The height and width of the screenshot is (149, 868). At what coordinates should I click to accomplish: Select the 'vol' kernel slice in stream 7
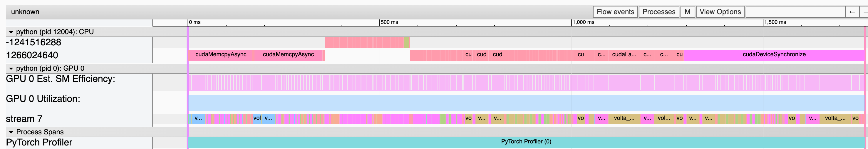tap(257, 118)
